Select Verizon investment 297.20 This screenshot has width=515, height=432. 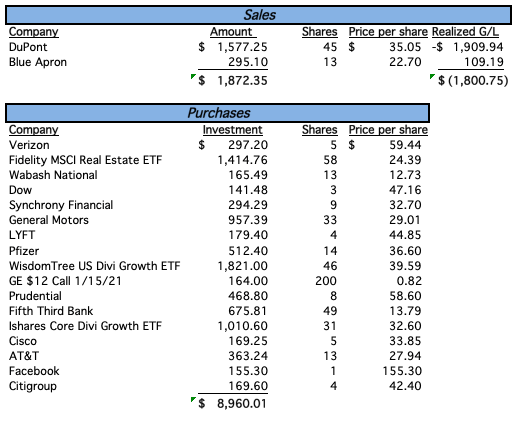point(248,145)
